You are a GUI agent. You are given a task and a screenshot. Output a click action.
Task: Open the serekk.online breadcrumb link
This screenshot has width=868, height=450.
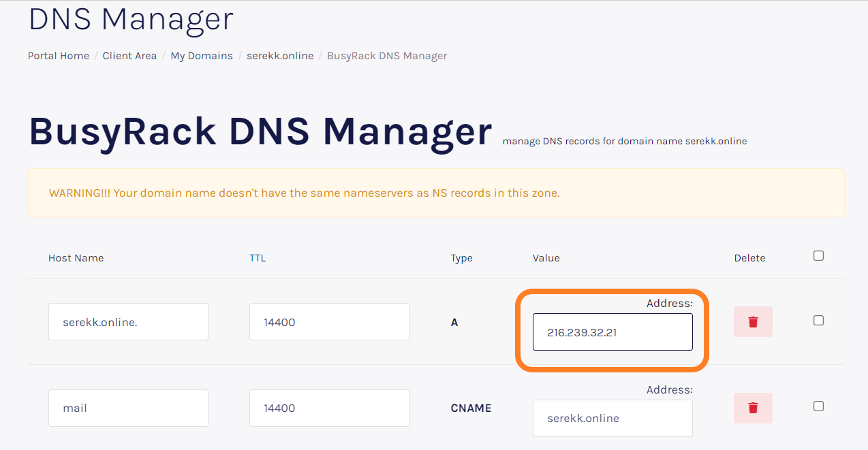tap(280, 56)
